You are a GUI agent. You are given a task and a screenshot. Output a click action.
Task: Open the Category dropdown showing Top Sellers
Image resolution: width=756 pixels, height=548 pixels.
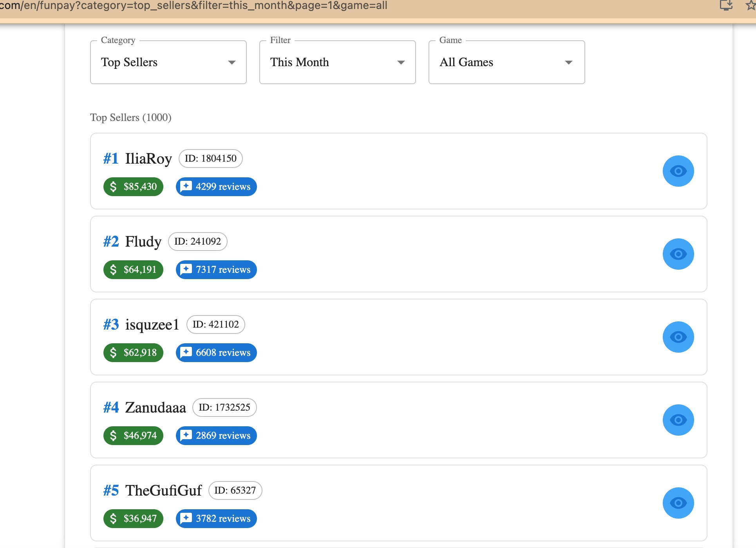pyautogui.click(x=168, y=62)
